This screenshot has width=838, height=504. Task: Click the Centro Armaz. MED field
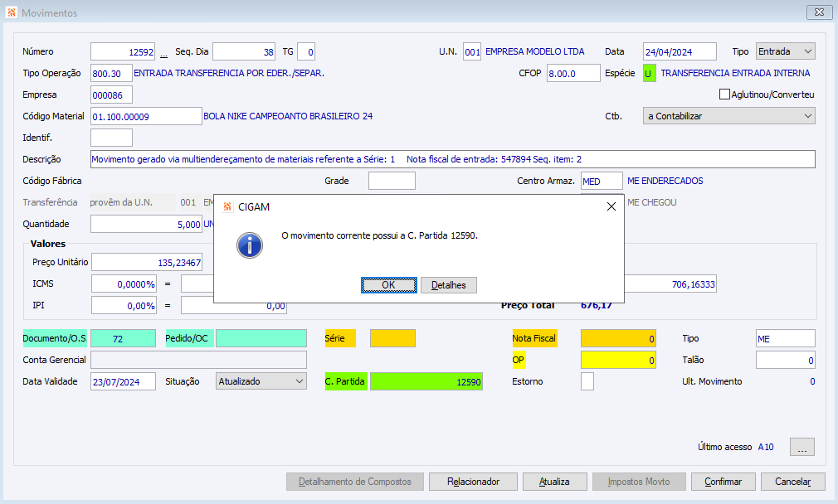[x=602, y=181]
